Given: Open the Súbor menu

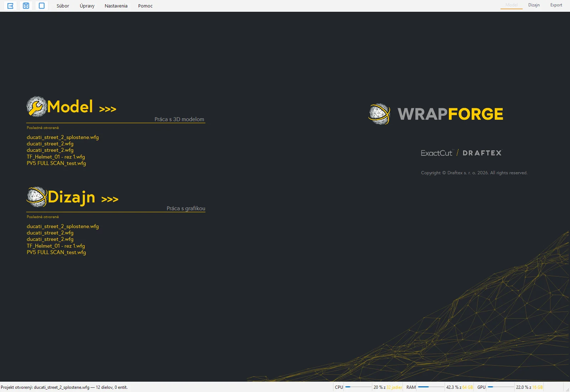Looking at the screenshot, I should point(63,6).
